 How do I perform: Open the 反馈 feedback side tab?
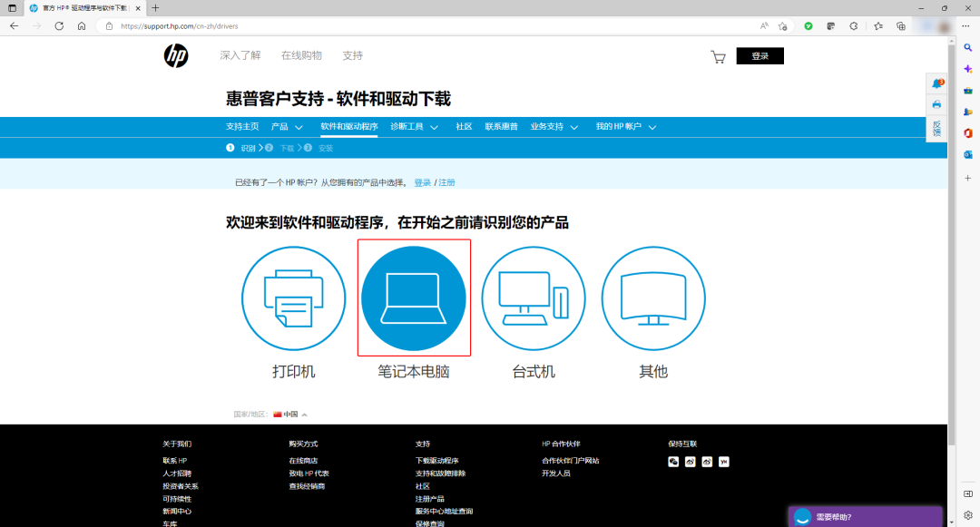click(x=936, y=128)
